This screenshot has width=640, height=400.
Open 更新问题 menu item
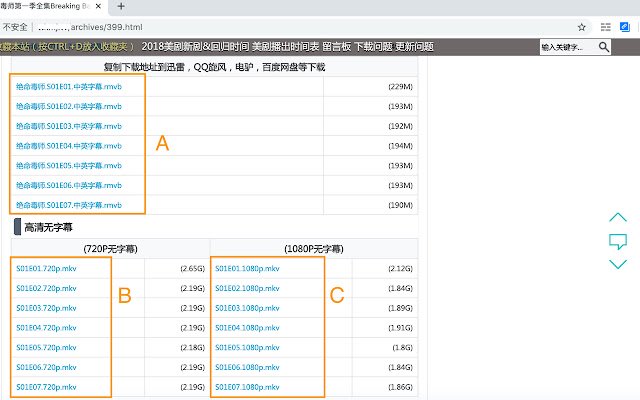[414, 47]
